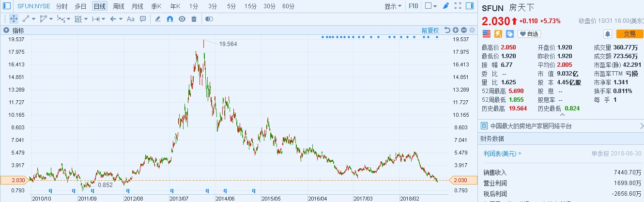
Task: Select the paintbrush skin icon
Action: pos(446,6)
